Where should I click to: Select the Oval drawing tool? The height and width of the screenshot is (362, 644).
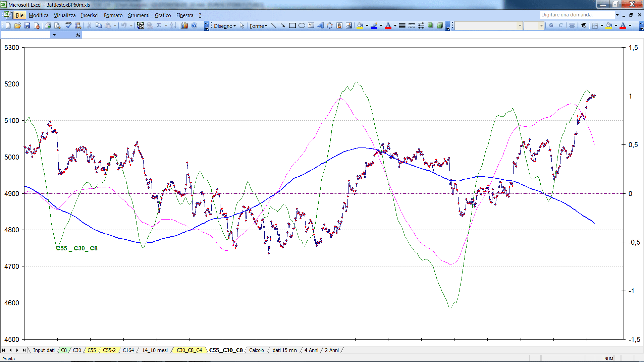302,25
